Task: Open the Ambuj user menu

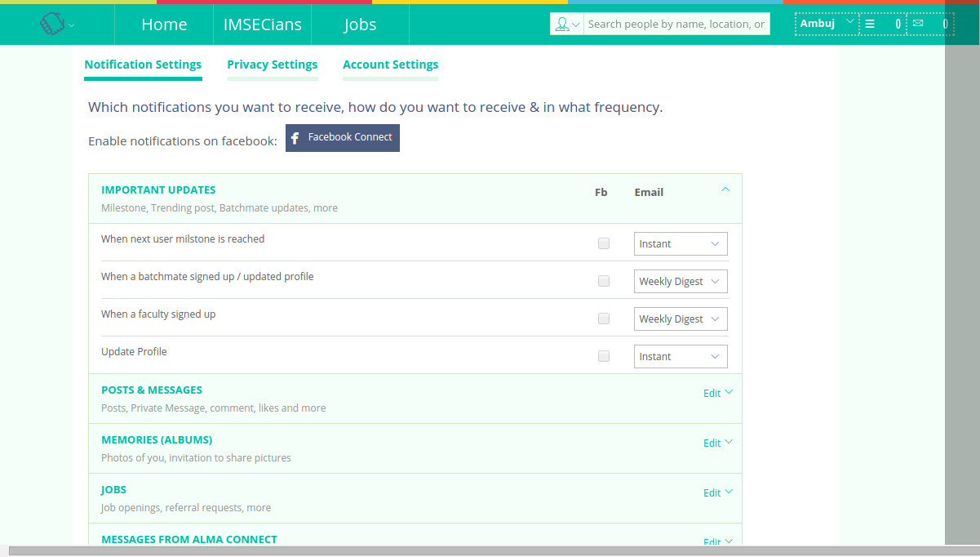Action: pyautogui.click(x=827, y=24)
